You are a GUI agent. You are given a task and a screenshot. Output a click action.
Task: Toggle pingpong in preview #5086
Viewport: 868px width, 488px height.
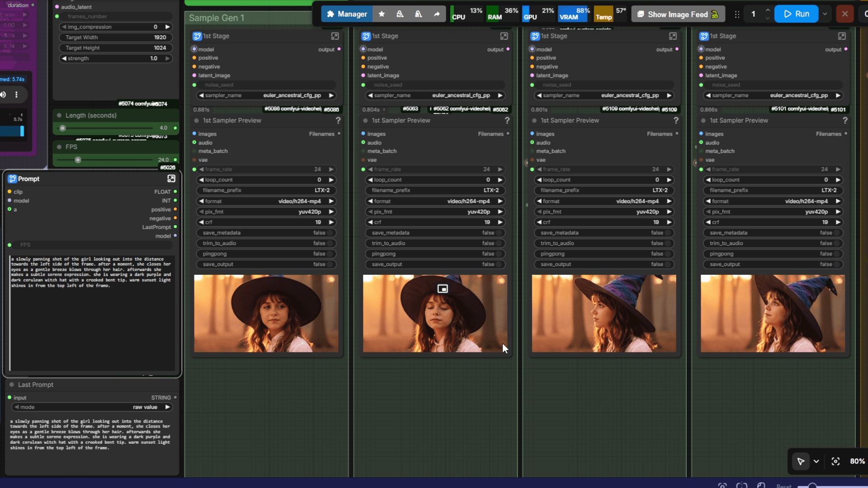point(267,254)
